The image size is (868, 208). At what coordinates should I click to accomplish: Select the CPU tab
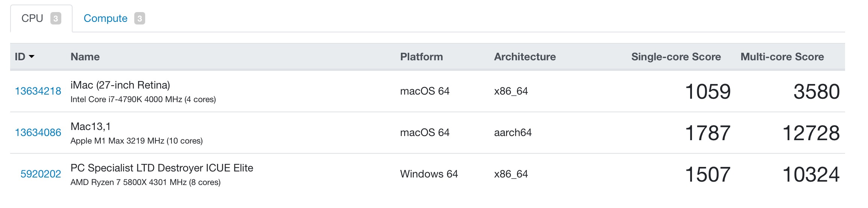tap(41, 18)
